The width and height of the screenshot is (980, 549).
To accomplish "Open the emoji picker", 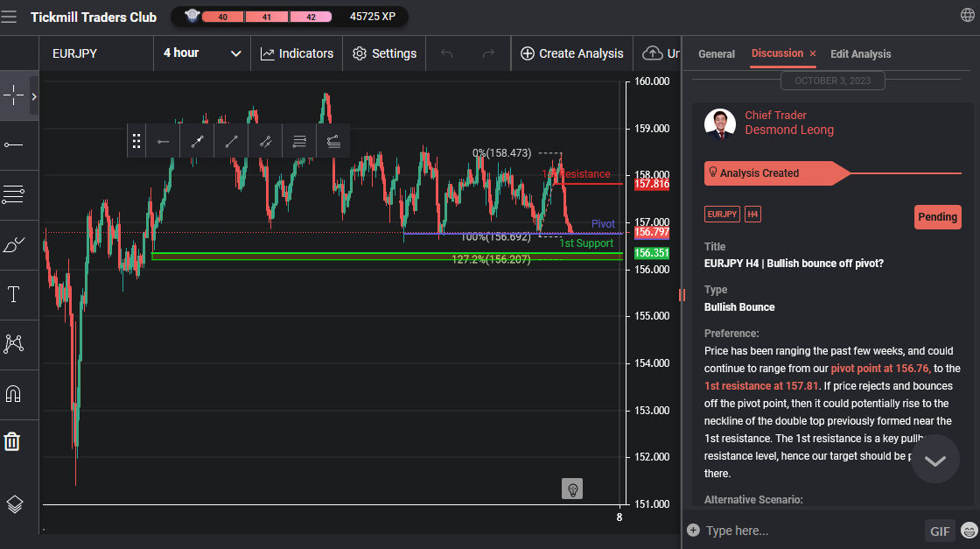I will click(x=969, y=531).
